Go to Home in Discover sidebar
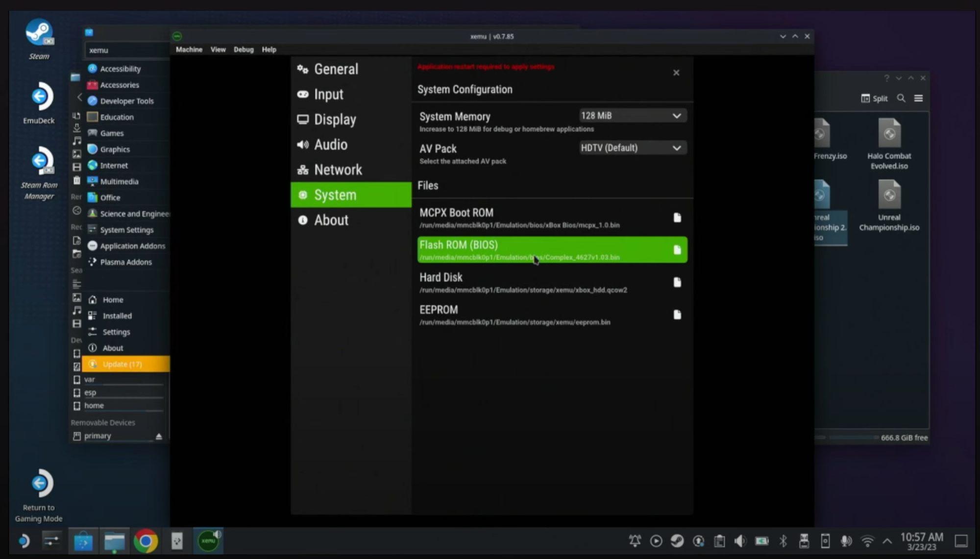Image resolution: width=980 pixels, height=559 pixels. (126, 300)
